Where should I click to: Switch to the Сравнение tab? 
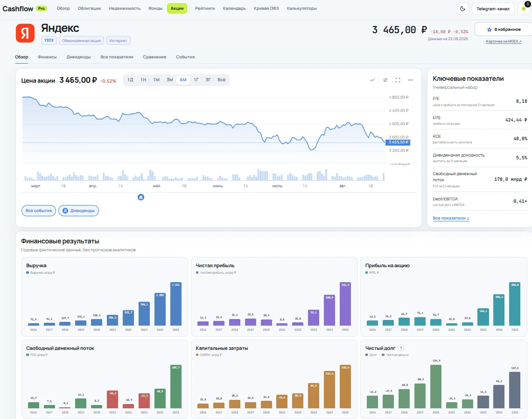pyautogui.click(x=154, y=57)
